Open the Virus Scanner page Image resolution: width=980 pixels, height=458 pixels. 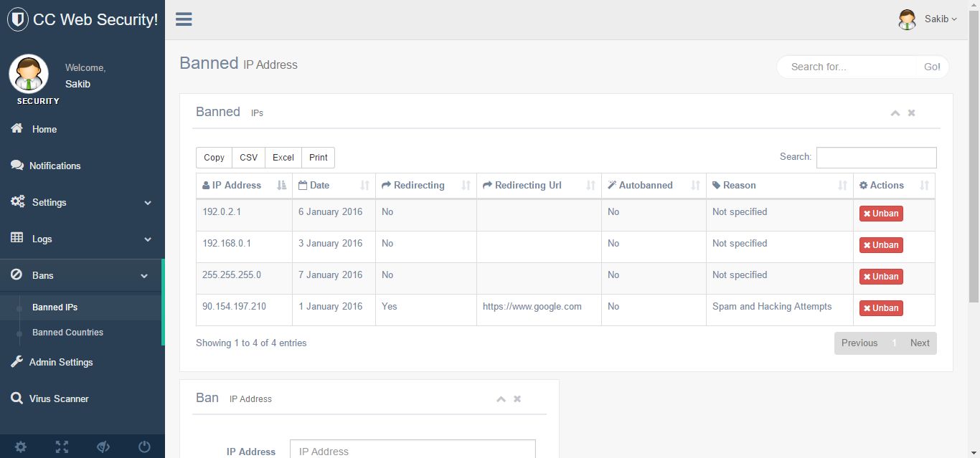pos(59,399)
